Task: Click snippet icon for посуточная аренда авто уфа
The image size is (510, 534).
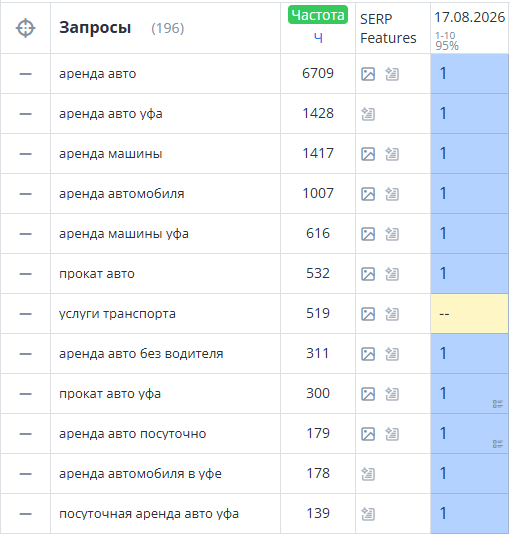Action: click(x=368, y=514)
